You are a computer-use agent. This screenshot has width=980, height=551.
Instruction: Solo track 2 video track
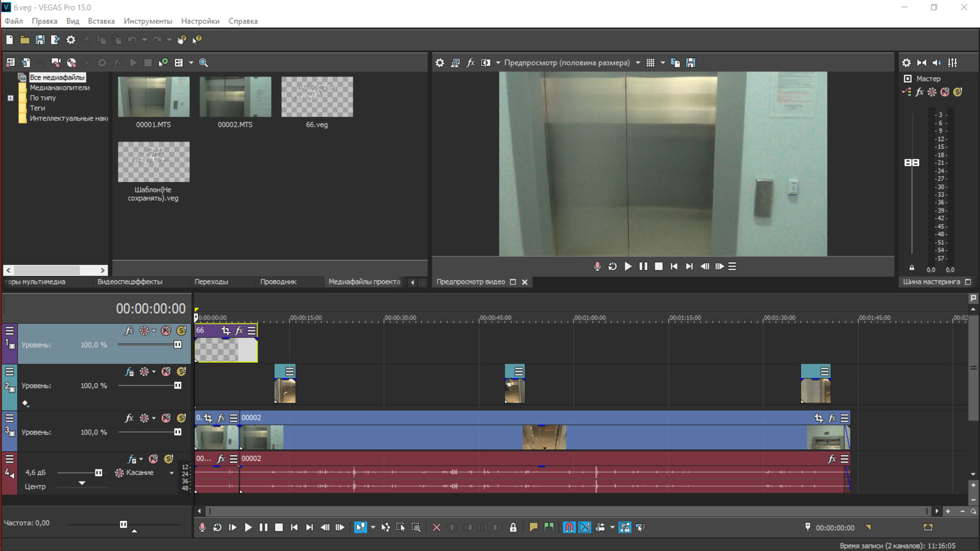181,371
